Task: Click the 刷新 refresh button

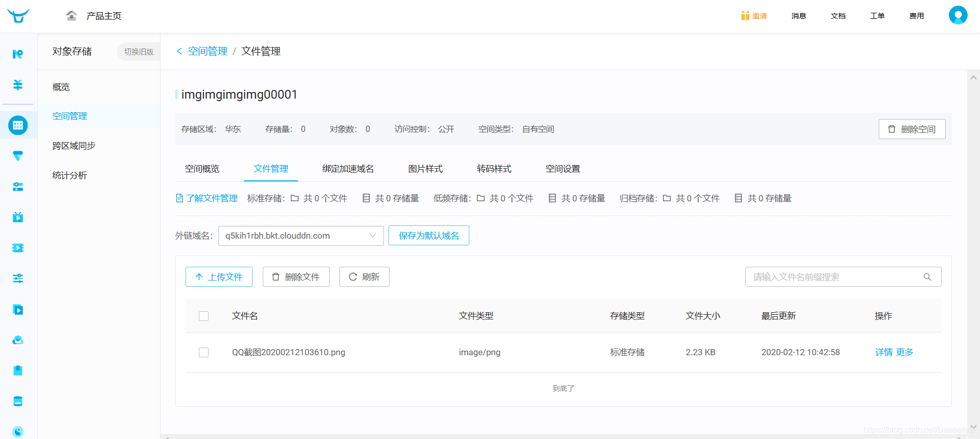Action: pos(364,276)
